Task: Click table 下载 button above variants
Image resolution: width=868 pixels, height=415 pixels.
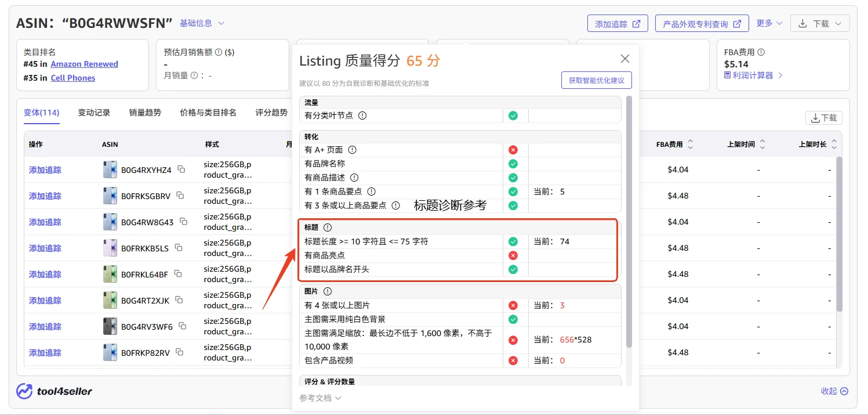Action: [823, 118]
